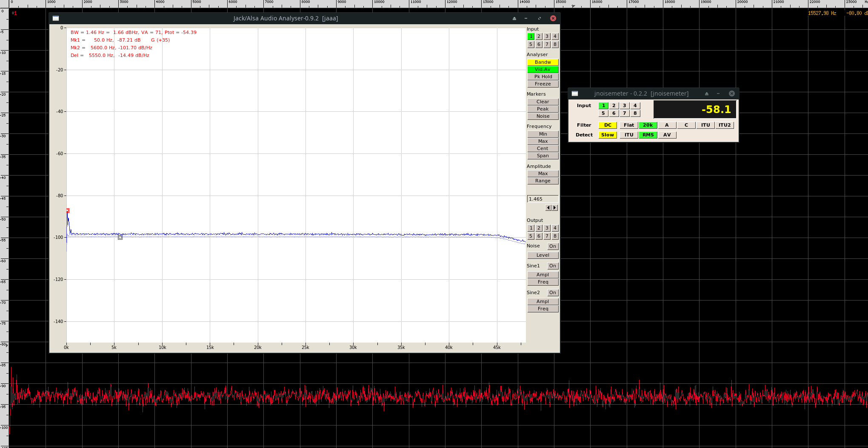Screen dimensions: 868x448
Task: Click the Mk2 5600.0 Hz readout text
Action: [111, 48]
